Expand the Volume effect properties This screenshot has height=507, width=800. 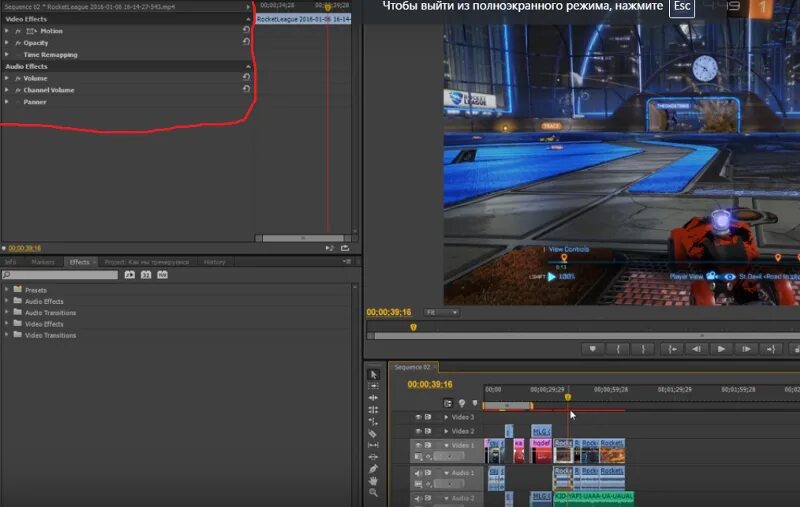point(7,78)
